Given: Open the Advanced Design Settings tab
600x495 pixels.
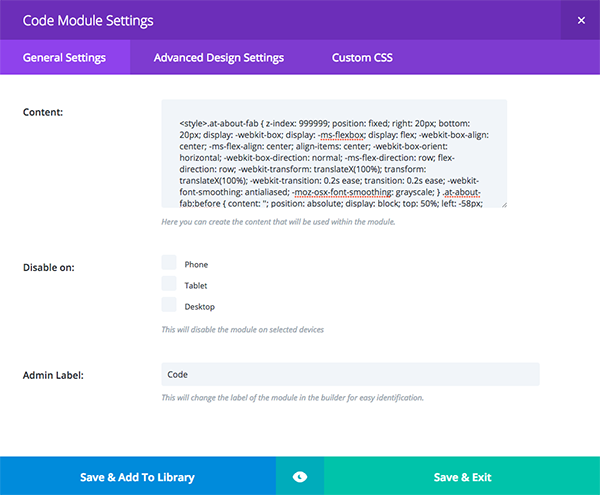Looking at the screenshot, I should [219, 57].
